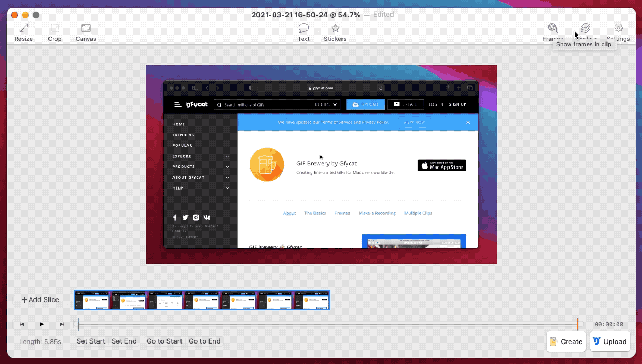642x364 pixels.
Task: Click Go to Start
Action: click(164, 341)
